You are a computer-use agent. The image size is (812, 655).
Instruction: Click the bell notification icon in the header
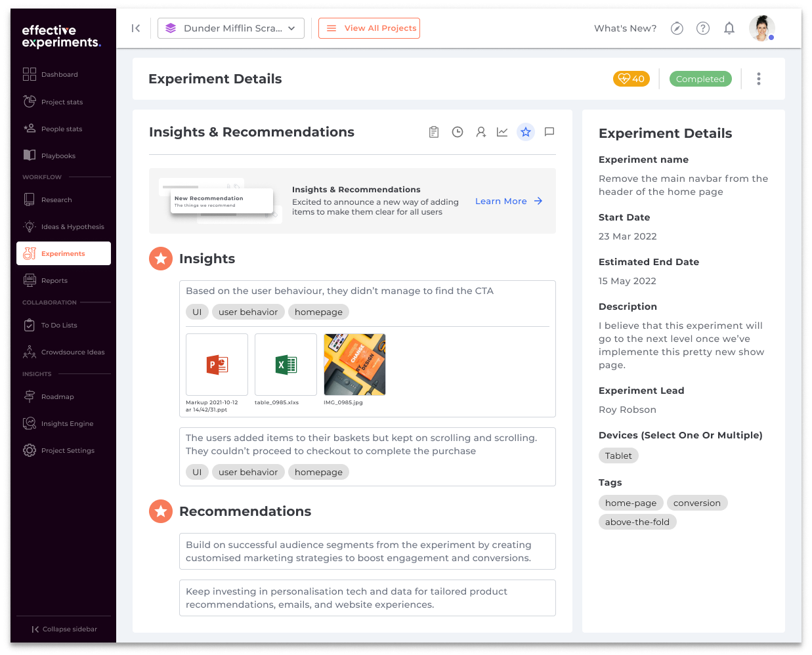tap(729, 28)
